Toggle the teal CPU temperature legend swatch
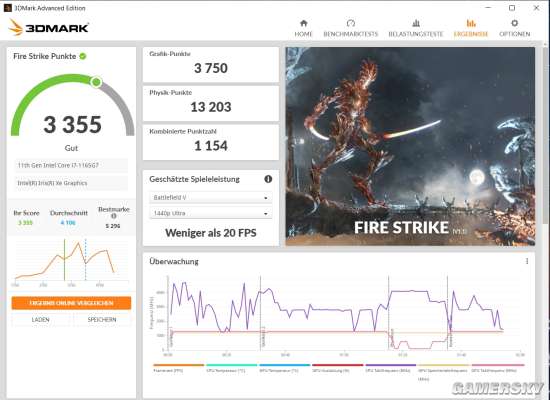Image resolution: width=550 pixels, height=400 pixels. pos(232,365)
